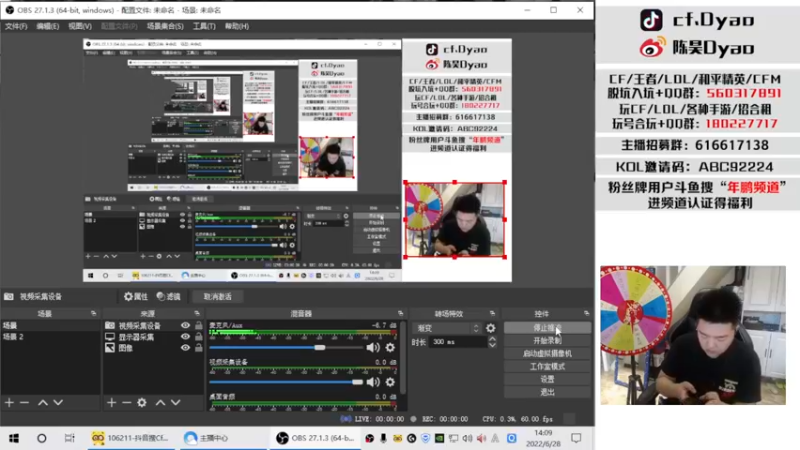Switch to 106211-抖音搜CF taskbar window

(131, 438)
